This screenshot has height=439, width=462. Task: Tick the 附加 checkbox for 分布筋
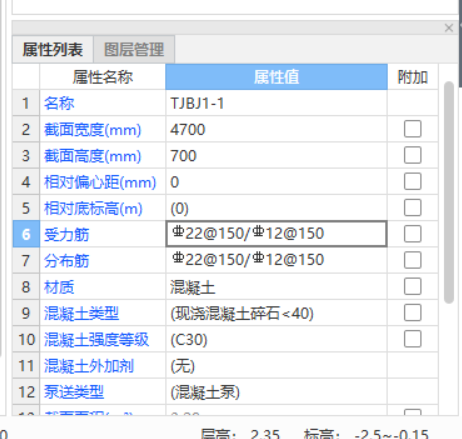point(413,260)
